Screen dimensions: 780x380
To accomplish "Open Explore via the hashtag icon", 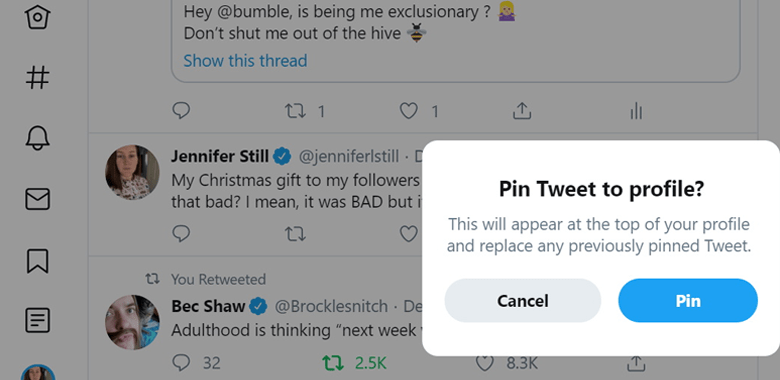I will tap(37, 77).
